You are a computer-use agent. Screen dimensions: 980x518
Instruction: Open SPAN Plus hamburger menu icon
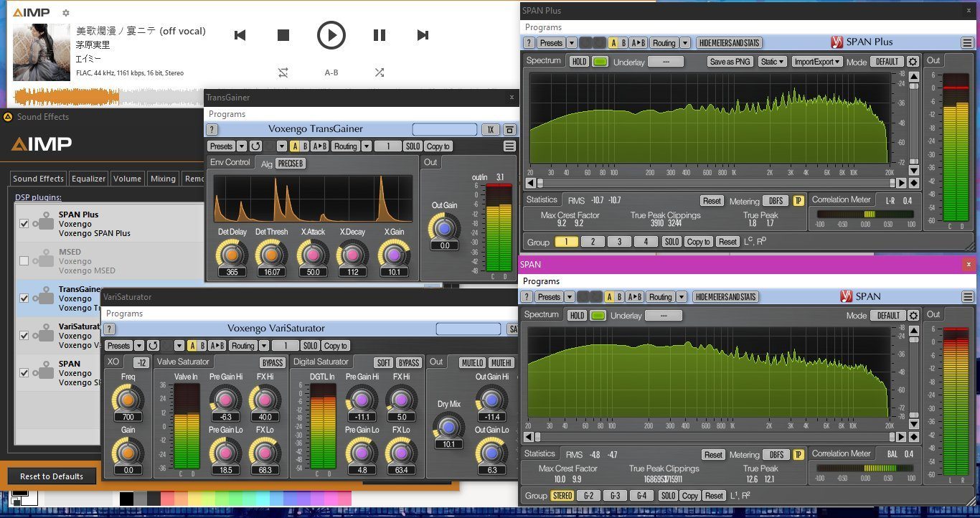(x=967, y=43)
